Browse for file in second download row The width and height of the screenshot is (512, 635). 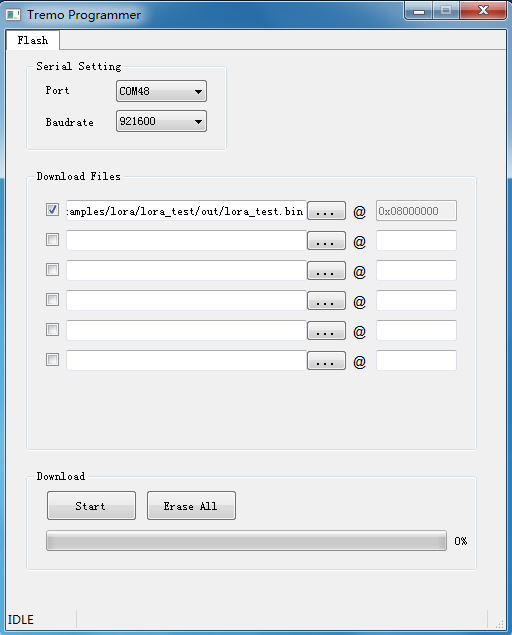point(326,241)
